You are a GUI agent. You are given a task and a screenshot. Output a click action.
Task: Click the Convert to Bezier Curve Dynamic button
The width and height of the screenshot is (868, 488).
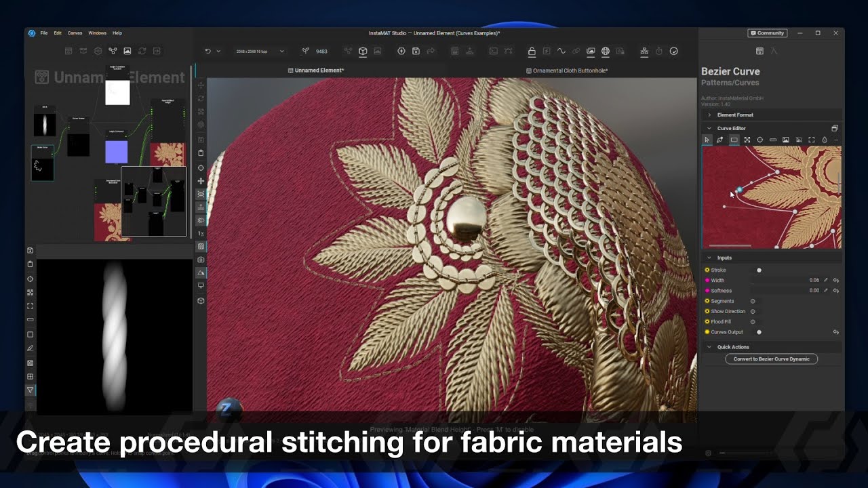(771, 359)
